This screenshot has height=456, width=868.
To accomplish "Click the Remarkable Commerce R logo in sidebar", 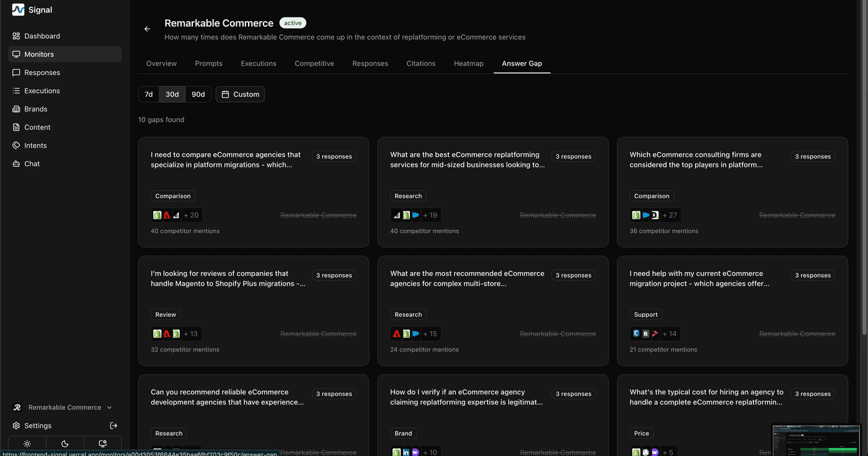I will (x=17, y=408).
